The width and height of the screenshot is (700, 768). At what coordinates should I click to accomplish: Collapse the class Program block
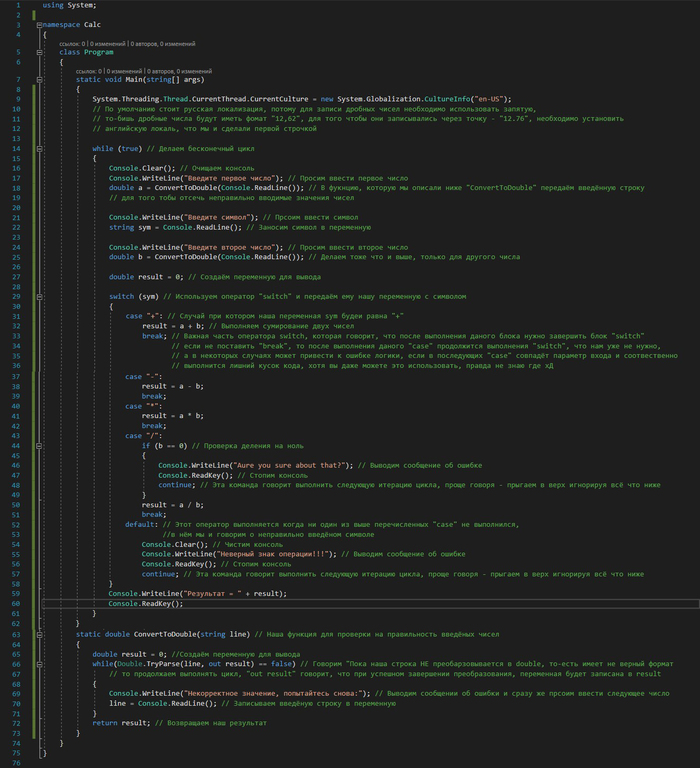(x=37, y=51)
